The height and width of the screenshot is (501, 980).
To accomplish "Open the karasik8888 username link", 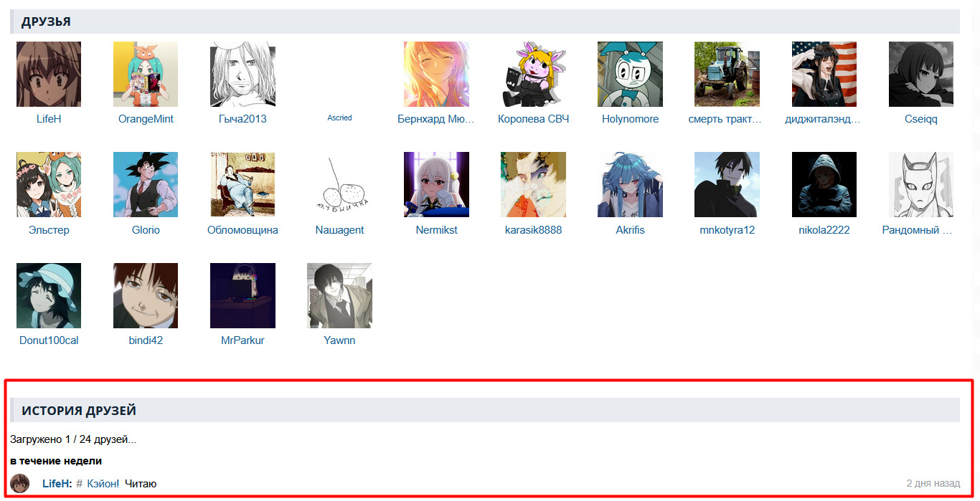I will 533,230.
